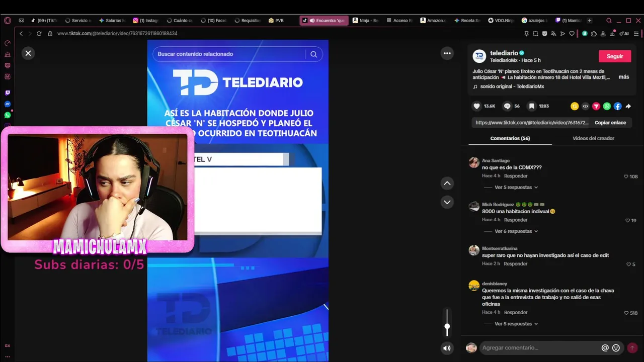Insert a mention with the @ icon
Screen dimensions: 644x362
[605, 348]
